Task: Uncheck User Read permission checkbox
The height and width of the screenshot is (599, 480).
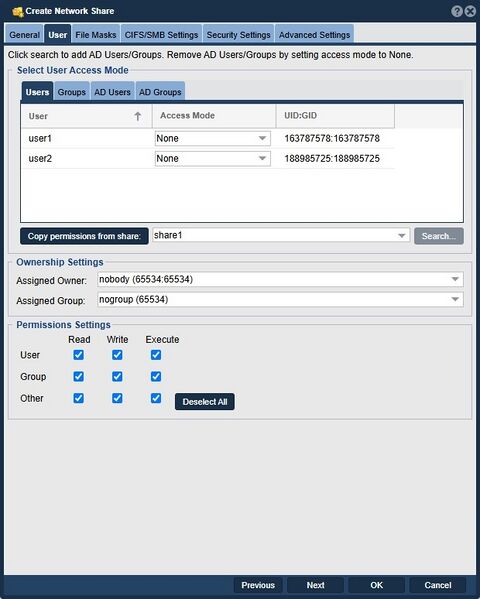Action: point(79,355)
